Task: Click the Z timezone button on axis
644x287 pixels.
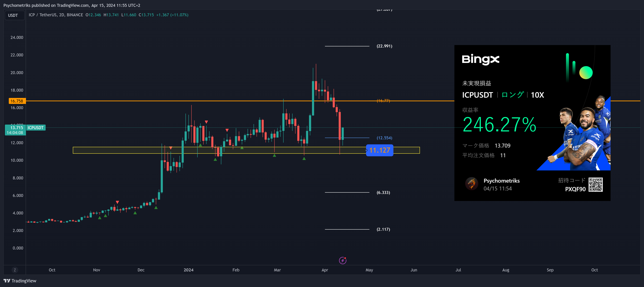Action: 15,270
